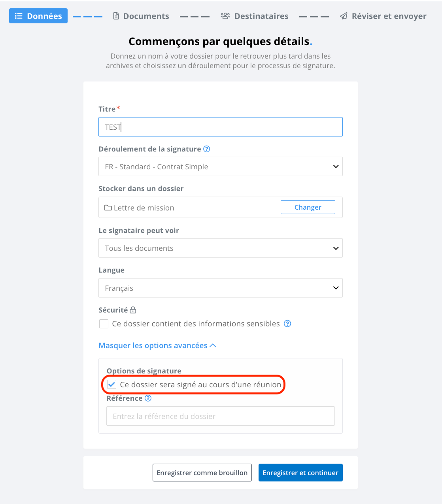This screenshot has width=442, height=504.
Task: Click the document icon in the Documents step
Action: 116,16
